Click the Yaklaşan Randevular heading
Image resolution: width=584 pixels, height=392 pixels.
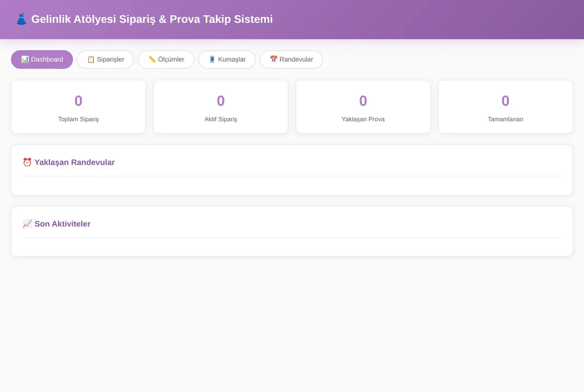click(69, 162)
